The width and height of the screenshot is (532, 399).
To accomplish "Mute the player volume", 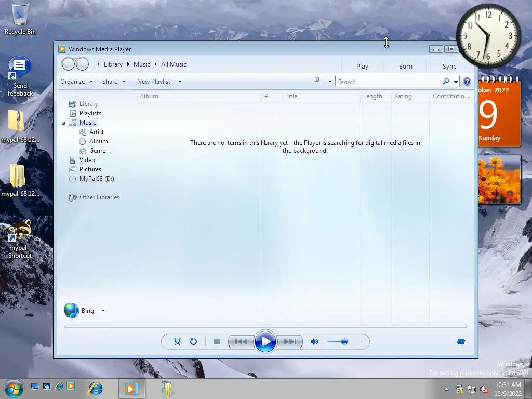I will click(315, 342).
